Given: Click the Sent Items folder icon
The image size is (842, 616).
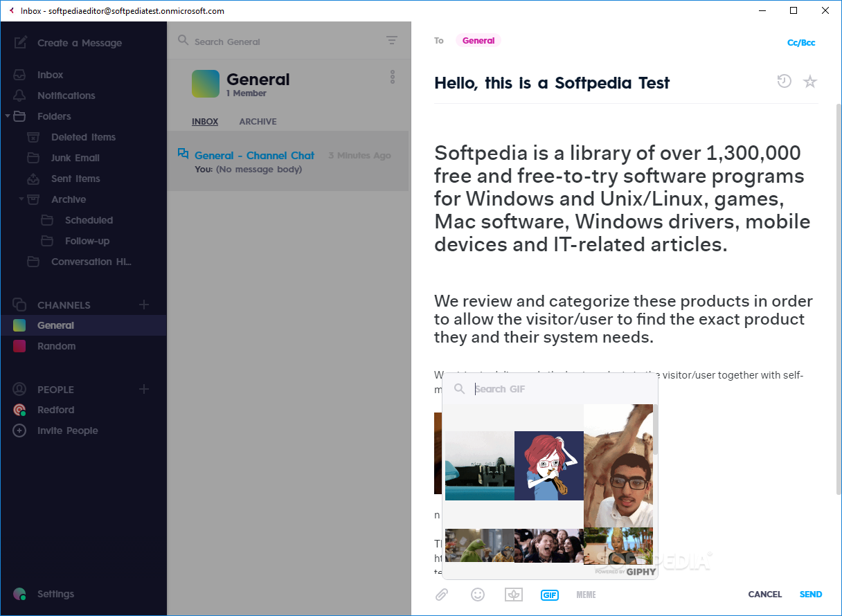Looking at the screenshot, I should coord(33,179).
